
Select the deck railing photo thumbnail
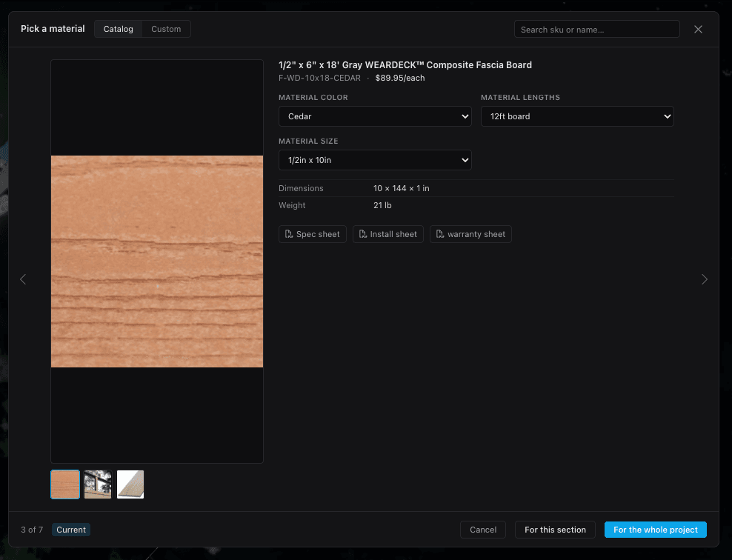click(98, 484)
